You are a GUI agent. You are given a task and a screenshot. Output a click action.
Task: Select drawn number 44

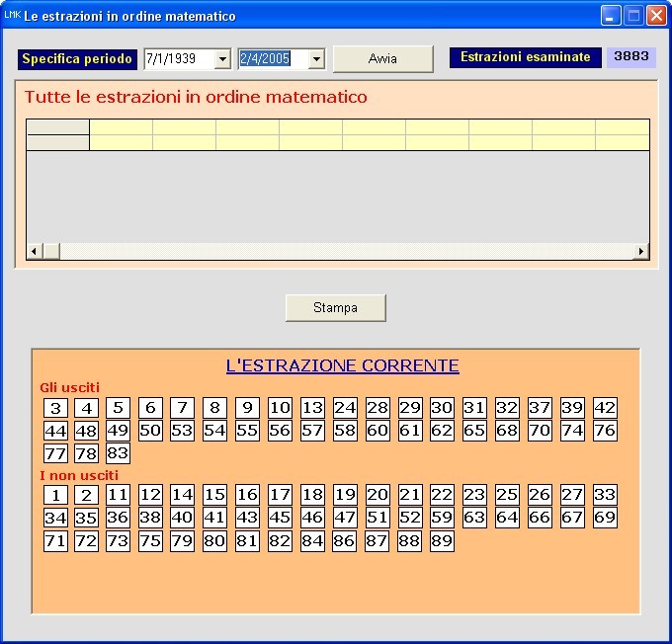coord(55,431)
